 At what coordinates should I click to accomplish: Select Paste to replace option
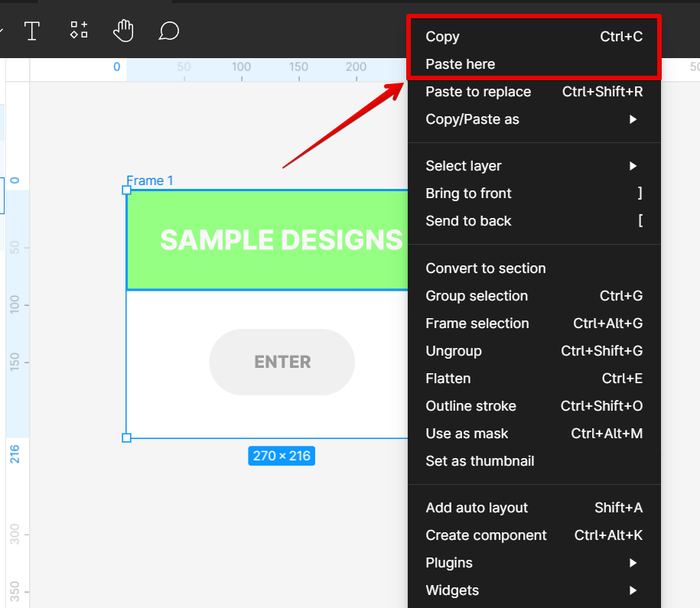(478, 92)
